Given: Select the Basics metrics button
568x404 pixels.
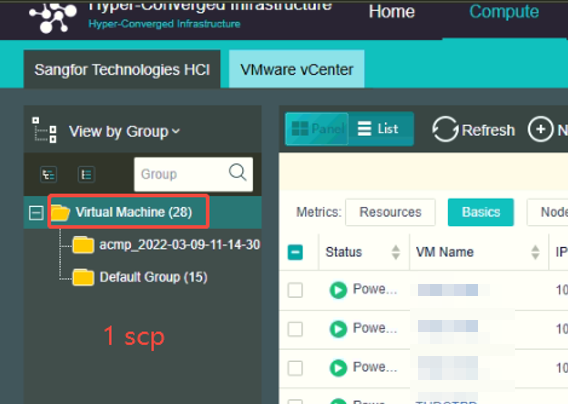Looking at the screenshot, I should [x=481, y=212].
